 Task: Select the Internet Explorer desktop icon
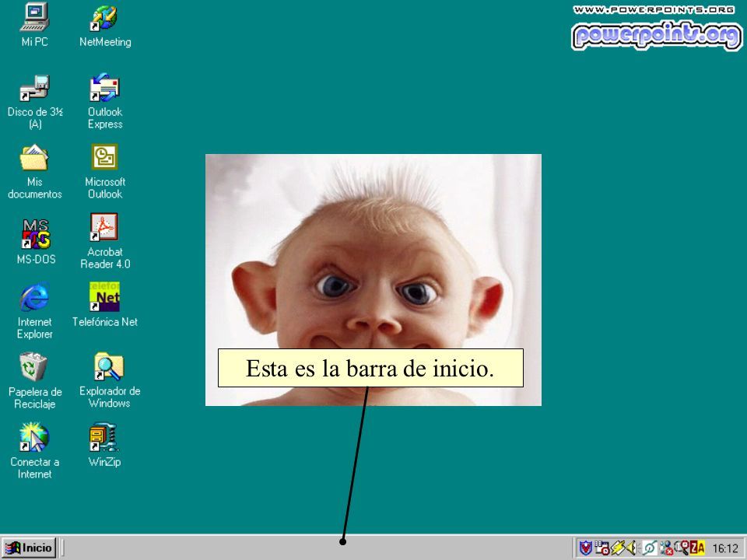click(x=34, y=310)
